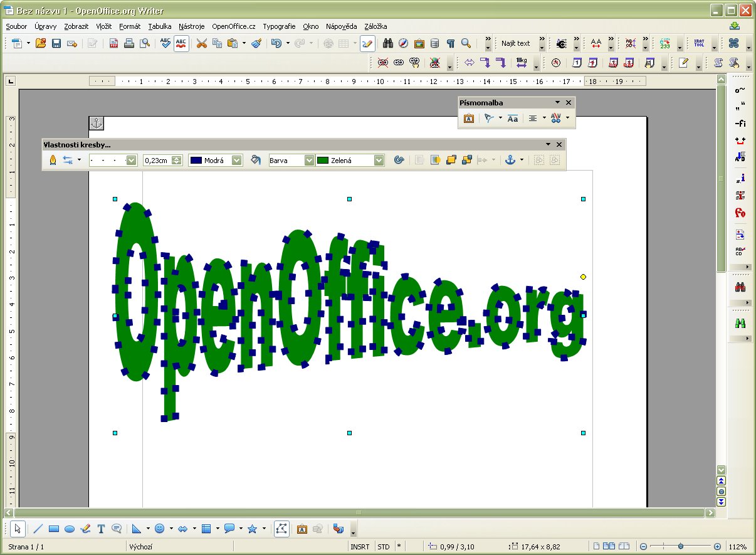Open the Navigator compass icon
The height and width of the screenshot is (555, 756).
404,43
